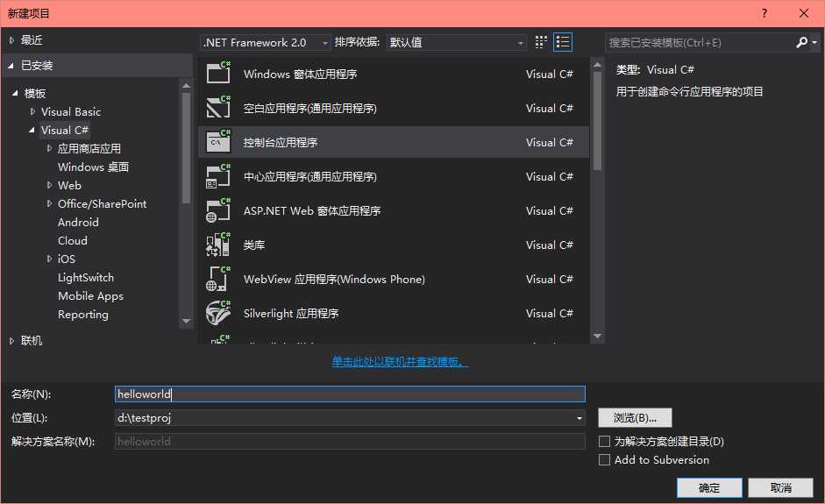
Task: Collapse the Visual C# node
Action: [x=32, y=130]
